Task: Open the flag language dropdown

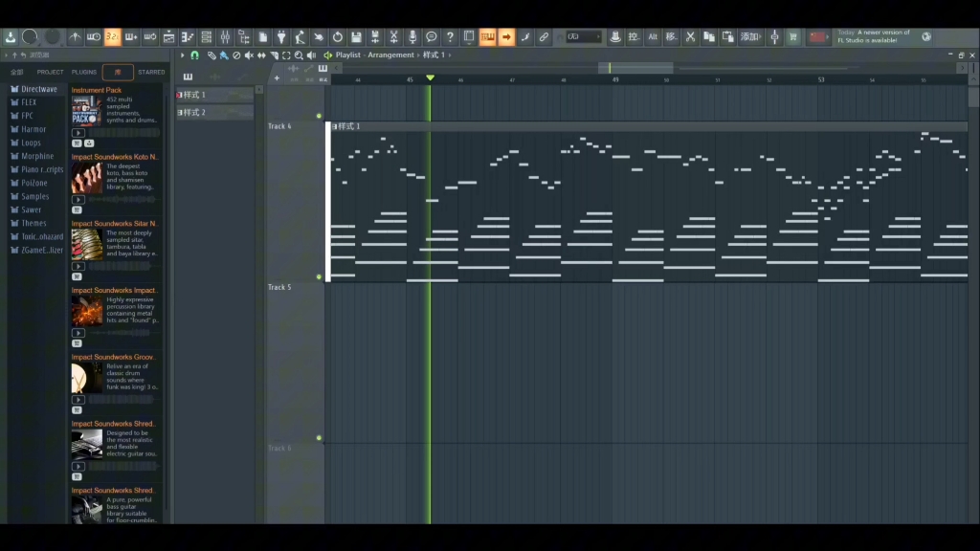Action: point(817,37)
